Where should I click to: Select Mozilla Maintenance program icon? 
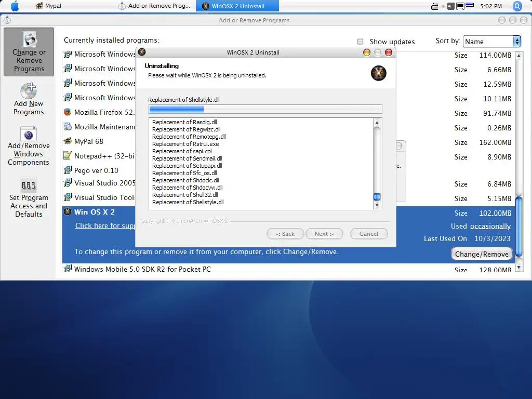[68, 127]
